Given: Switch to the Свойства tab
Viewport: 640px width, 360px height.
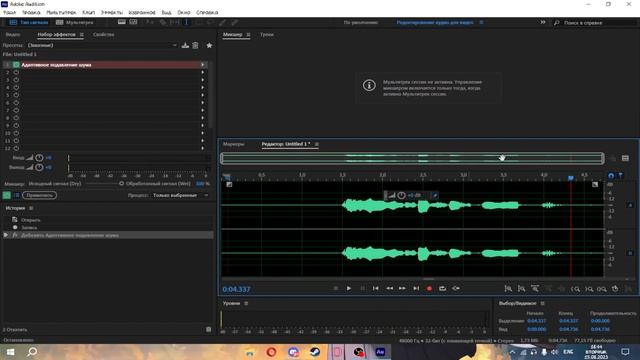Looking at the screenshot, I should click(x=103, y=35).
